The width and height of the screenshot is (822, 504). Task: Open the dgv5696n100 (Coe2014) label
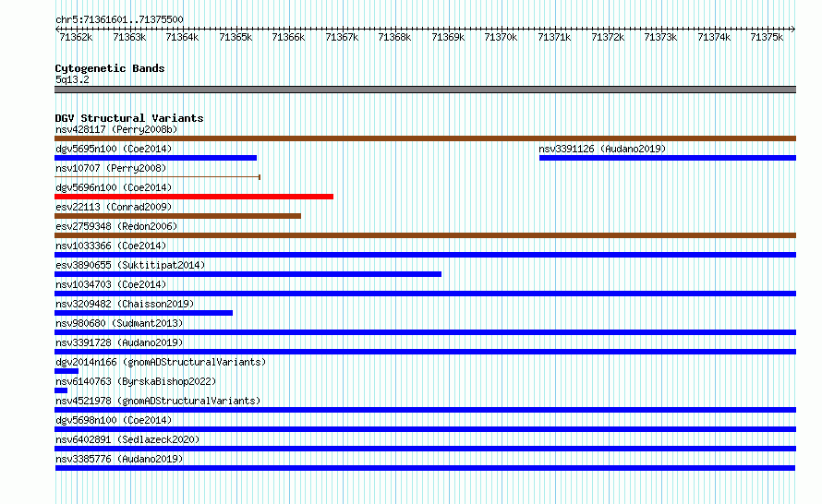click(x=114, y=187)
